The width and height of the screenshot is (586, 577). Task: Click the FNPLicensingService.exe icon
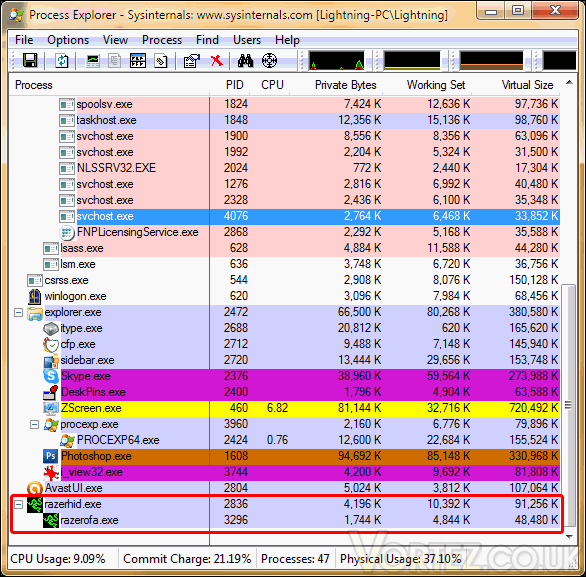pos(67,232)
